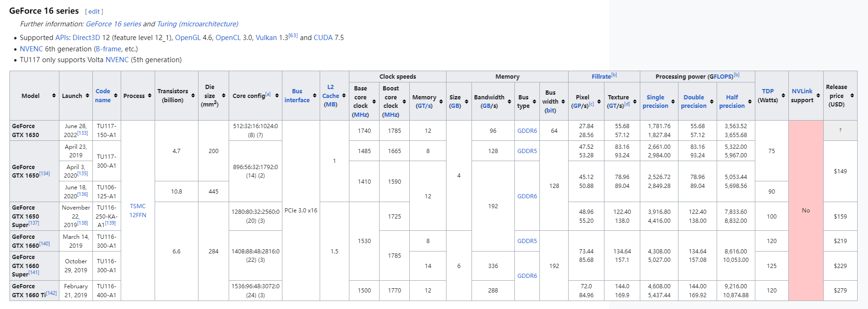Click the Base core clock sort arrows

(x=374, y=102)
